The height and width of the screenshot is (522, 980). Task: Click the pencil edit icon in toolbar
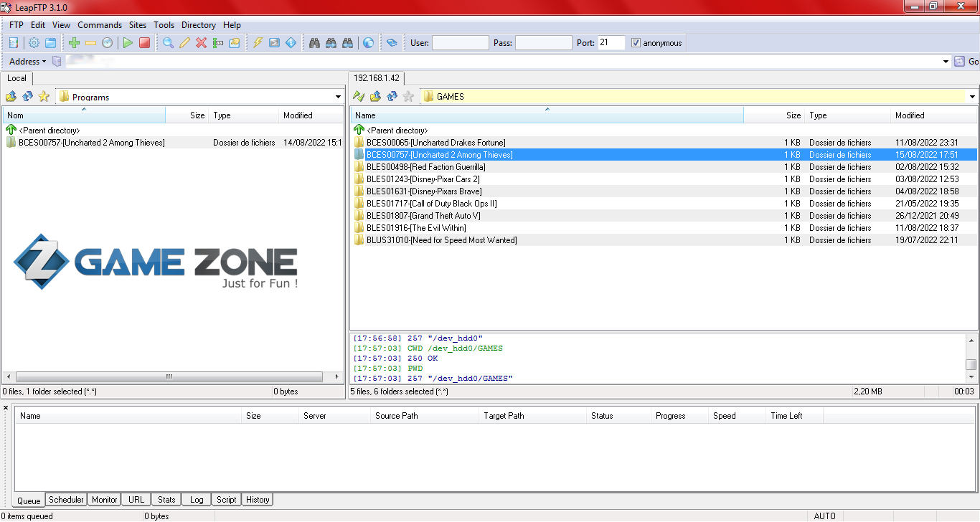pos(184,43)
